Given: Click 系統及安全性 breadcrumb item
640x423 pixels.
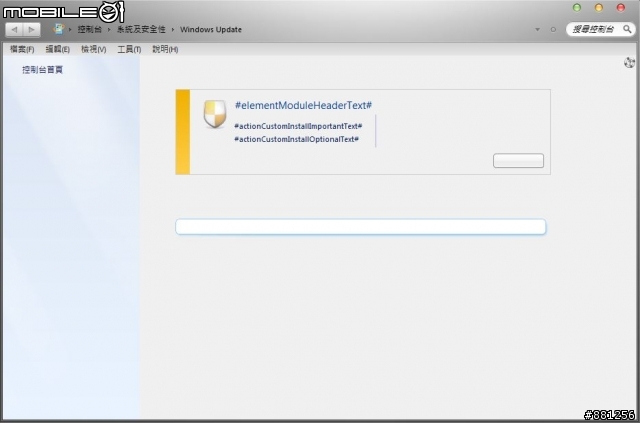Looking at the screenshot, I should (141, 29).
